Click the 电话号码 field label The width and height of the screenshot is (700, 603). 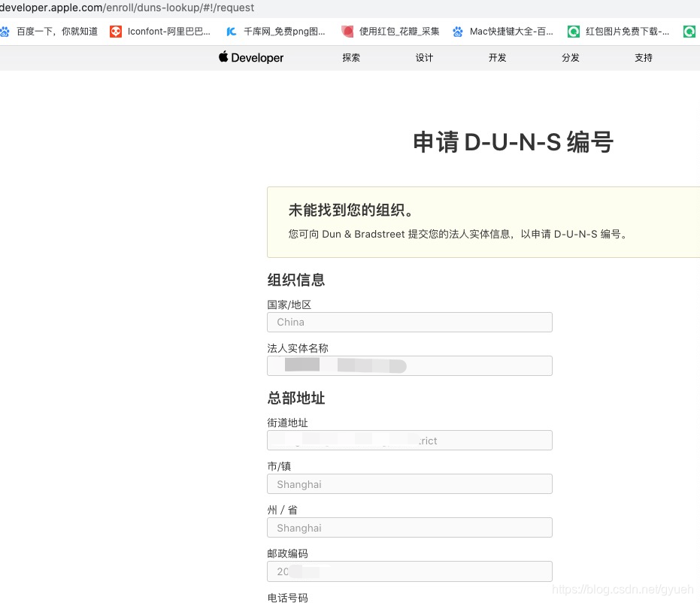pyautogui.click(x=287, y=598)
